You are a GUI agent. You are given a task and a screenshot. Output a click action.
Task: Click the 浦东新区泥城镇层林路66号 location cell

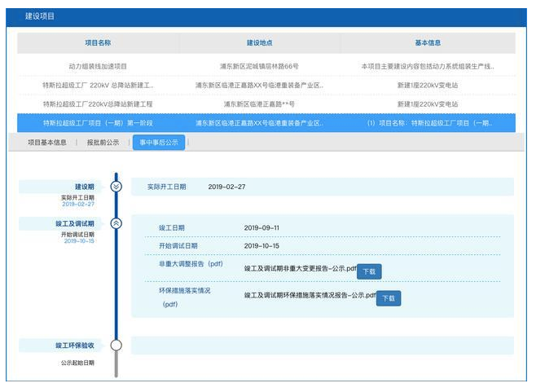point(259,66)
